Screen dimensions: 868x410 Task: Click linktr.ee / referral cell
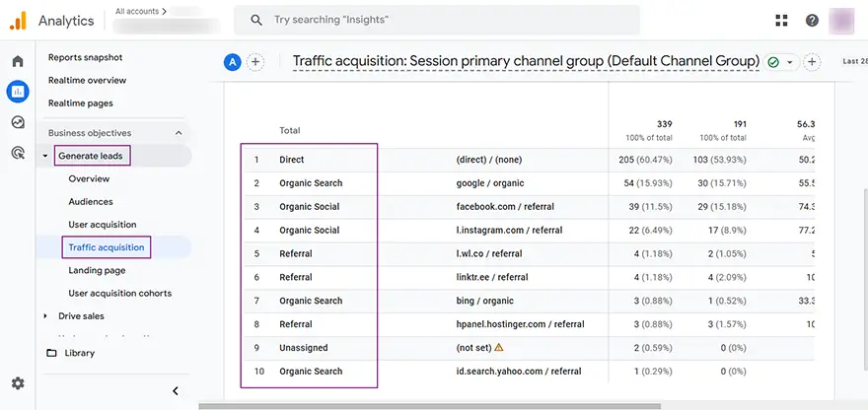point(492,277)
